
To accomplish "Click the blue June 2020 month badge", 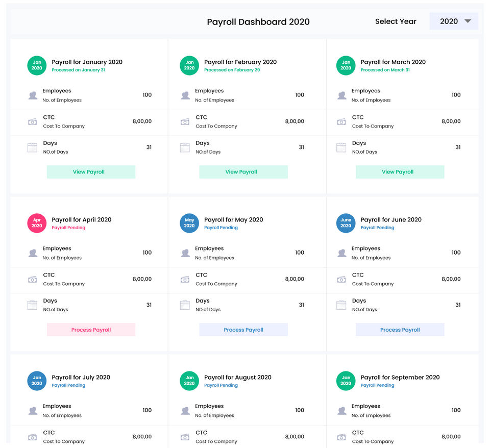I will pos(346,223).
